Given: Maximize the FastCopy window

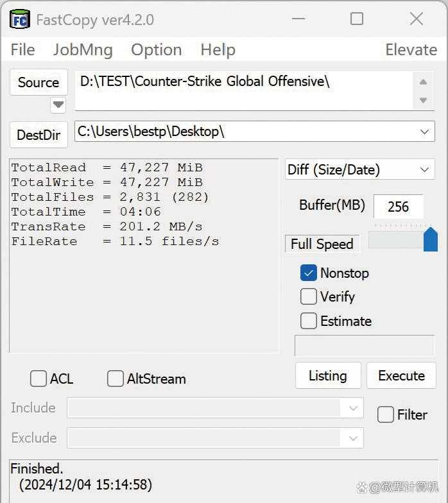Looking at the screenshot, I should point(357,19).
